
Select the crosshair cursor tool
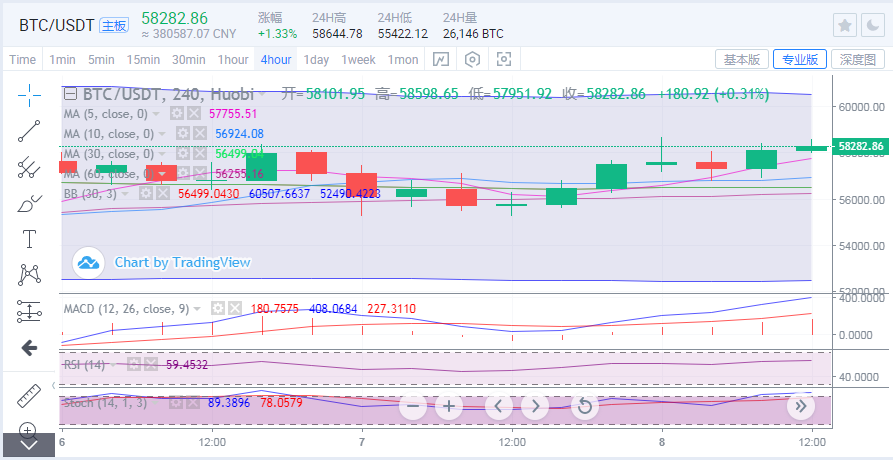(28, 95)
